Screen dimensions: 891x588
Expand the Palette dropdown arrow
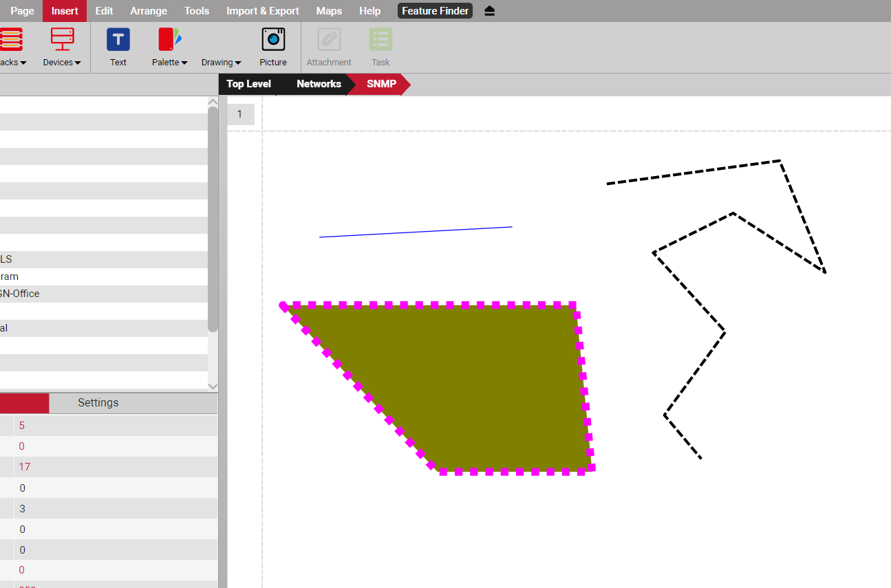(x=184, y=63)
